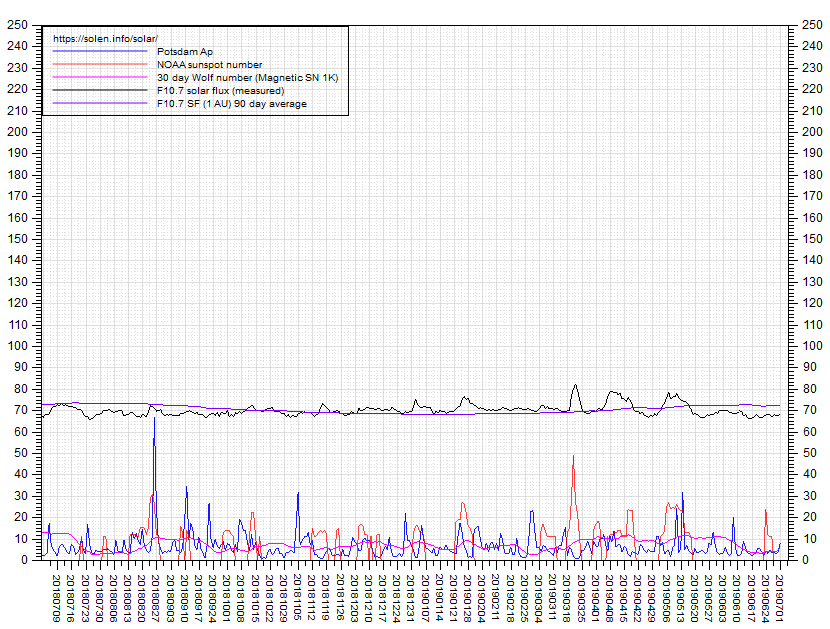This screenshot has width=830, height=629.
Task: Click the tall blue Ap spike near 20180827
Action: (155, 418)
